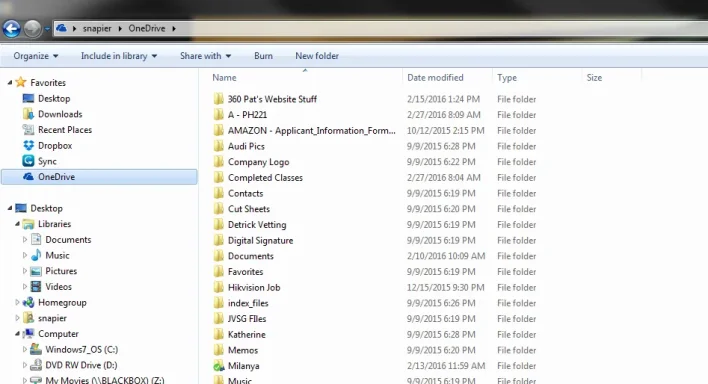Select the AMAZON - Applicant_Information_Form folder
The image size is (708, 384).
click(312, 131)
